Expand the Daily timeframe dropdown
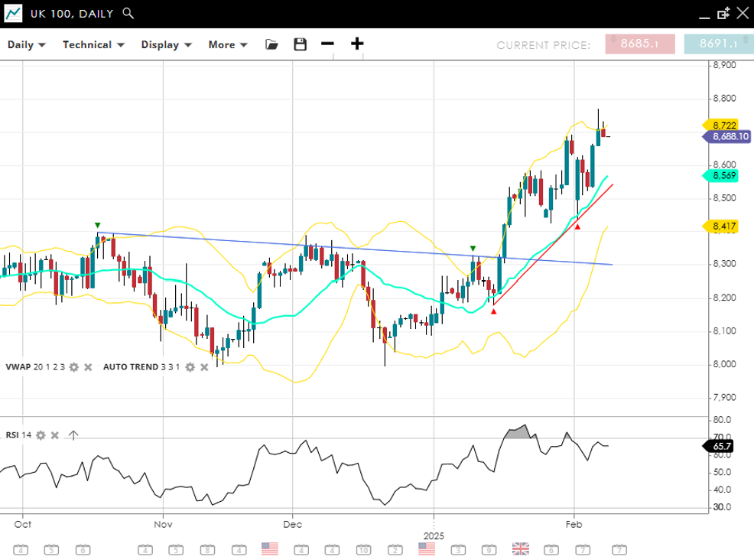The width and height of the screenshot is (754, 560). point(27,44)
